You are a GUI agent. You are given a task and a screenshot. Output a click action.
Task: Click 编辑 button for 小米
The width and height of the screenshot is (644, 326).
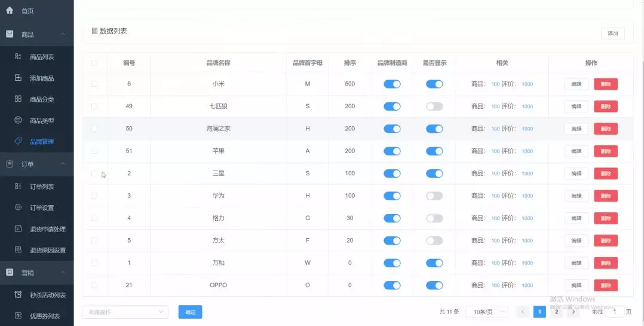[576, 84]
